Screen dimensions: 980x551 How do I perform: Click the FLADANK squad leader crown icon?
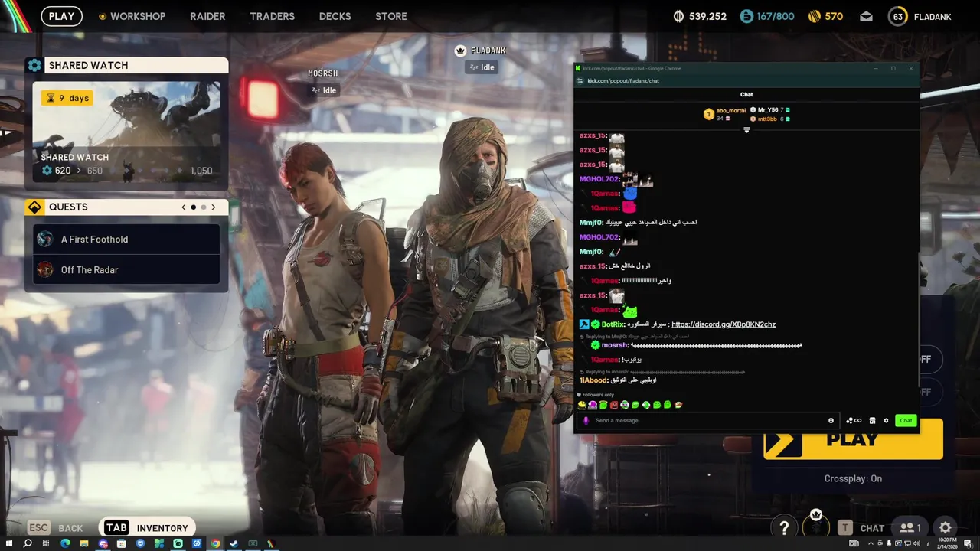(x=460, y=51)
